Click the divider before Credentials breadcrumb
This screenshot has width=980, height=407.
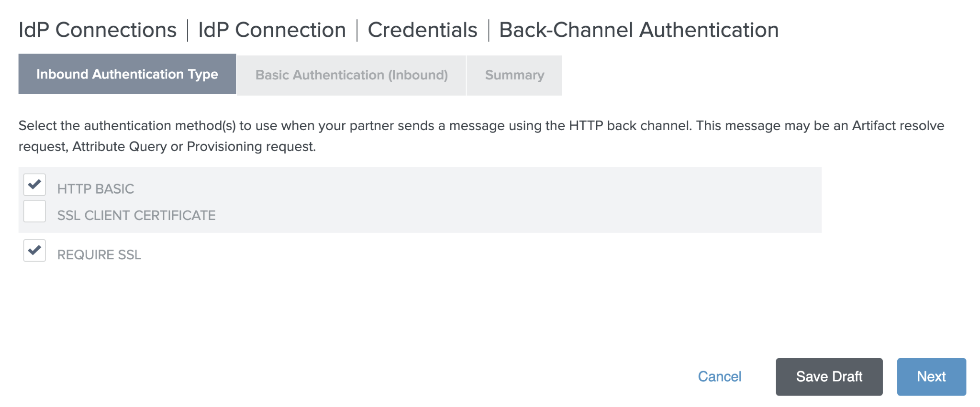pos(357,31)
